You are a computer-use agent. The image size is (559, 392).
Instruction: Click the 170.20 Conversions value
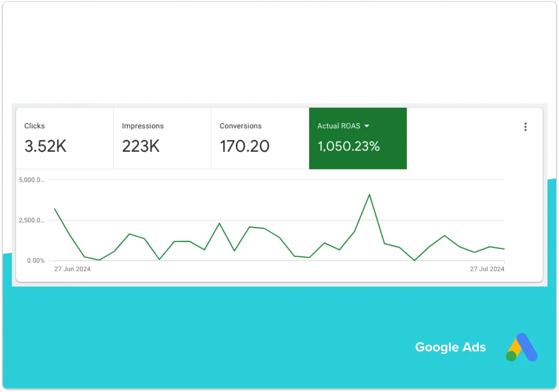tap(244, 146)
